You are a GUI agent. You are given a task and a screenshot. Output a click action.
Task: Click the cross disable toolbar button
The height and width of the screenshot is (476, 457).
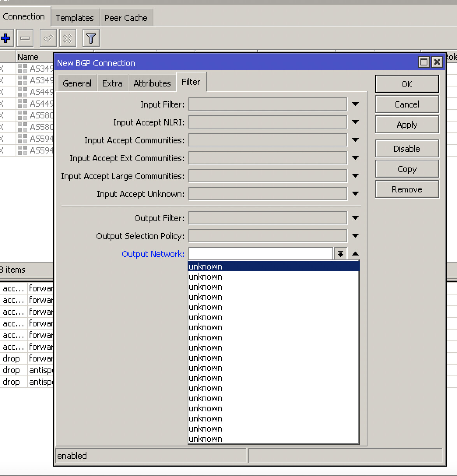coord(67,38)
